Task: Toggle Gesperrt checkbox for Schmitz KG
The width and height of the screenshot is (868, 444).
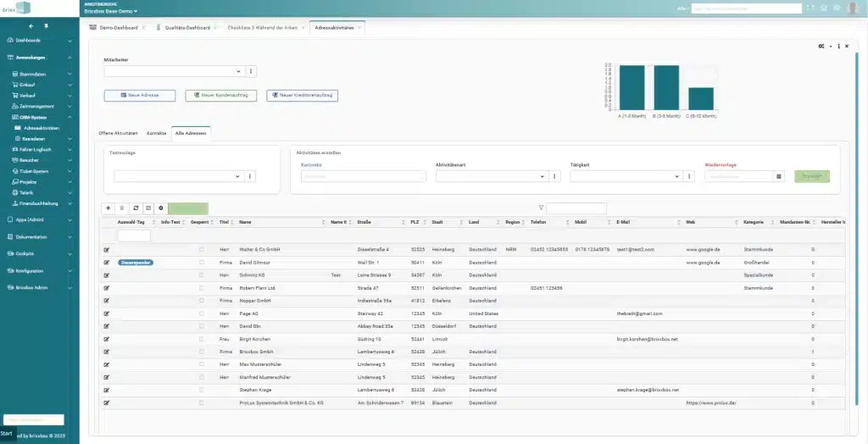Action: pyautogui.click(x=202, y=275)
